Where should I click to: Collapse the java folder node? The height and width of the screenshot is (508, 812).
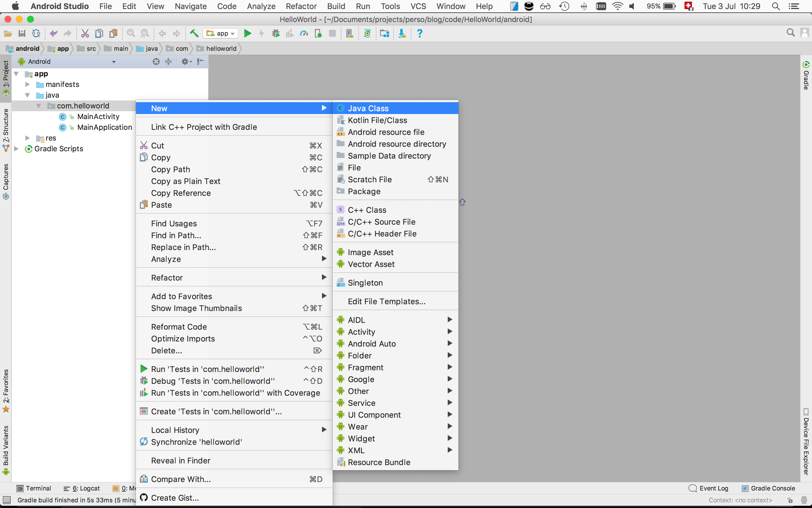pos(28,95)
